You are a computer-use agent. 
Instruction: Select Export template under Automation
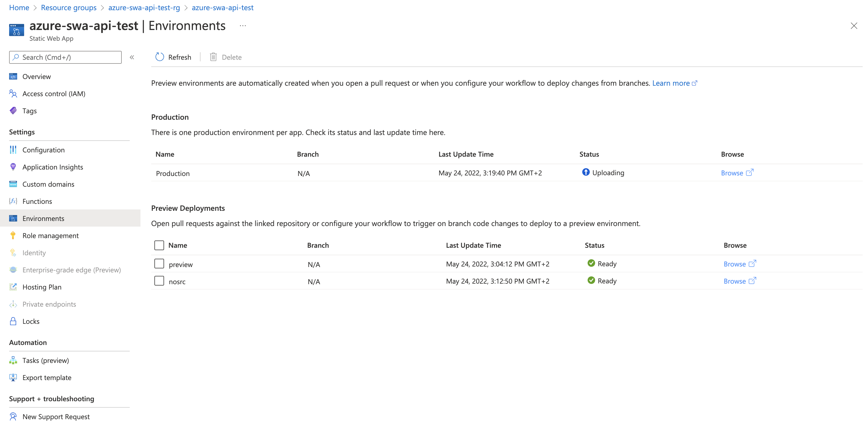(47, 377)
